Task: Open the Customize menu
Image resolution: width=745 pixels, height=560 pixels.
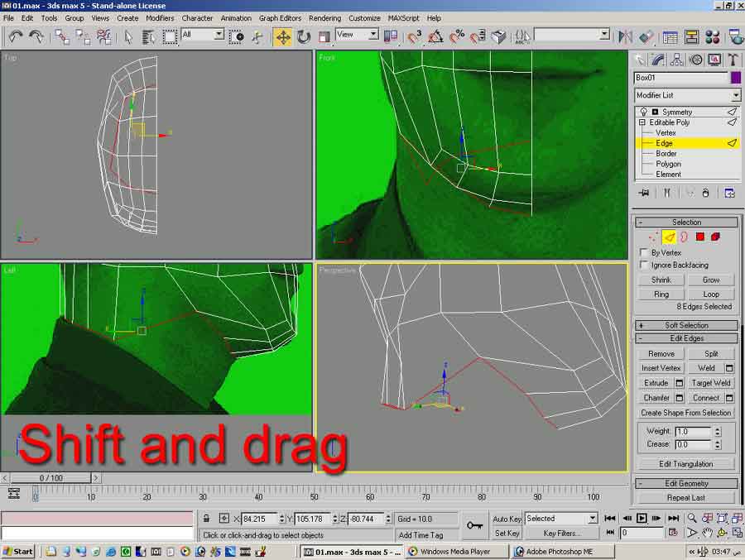Action: point(364,18)
